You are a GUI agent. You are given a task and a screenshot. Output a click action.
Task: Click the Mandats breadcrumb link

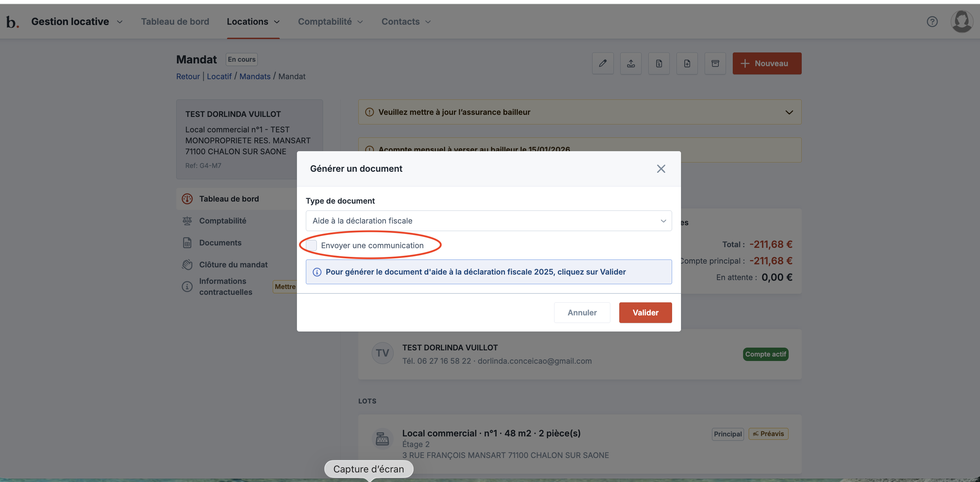click(x=254, y=76)
